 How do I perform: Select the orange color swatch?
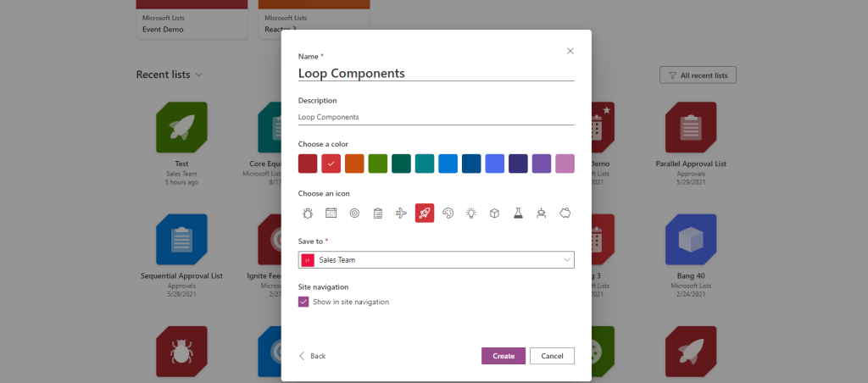click(354, 164)
